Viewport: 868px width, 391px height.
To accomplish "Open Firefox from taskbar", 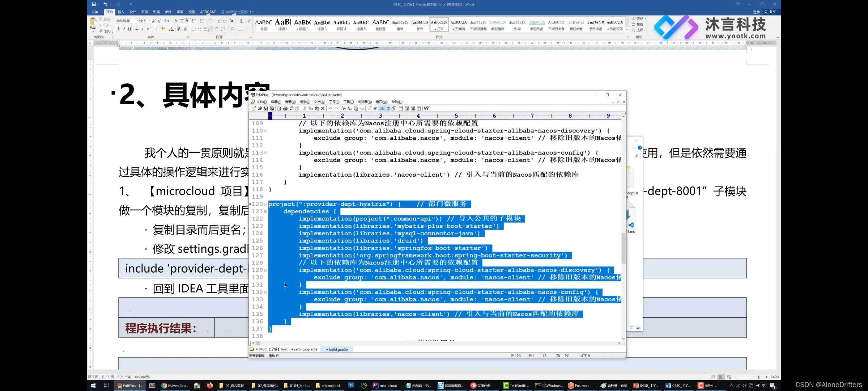I will [x=210, y=386].
